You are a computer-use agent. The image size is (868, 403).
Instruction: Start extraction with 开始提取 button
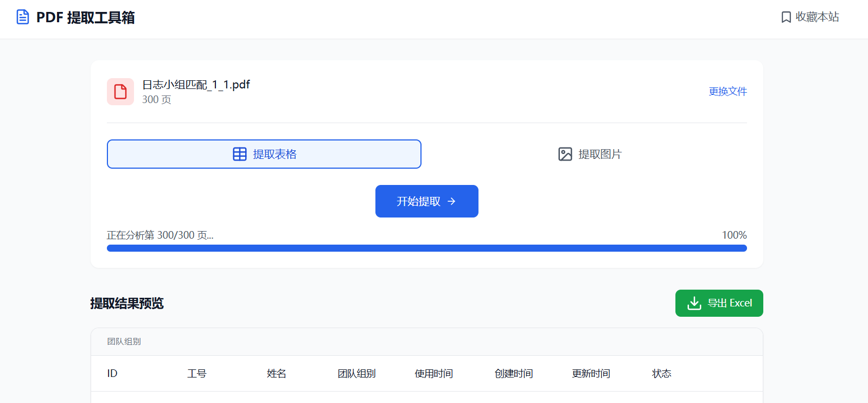(427, 201)
